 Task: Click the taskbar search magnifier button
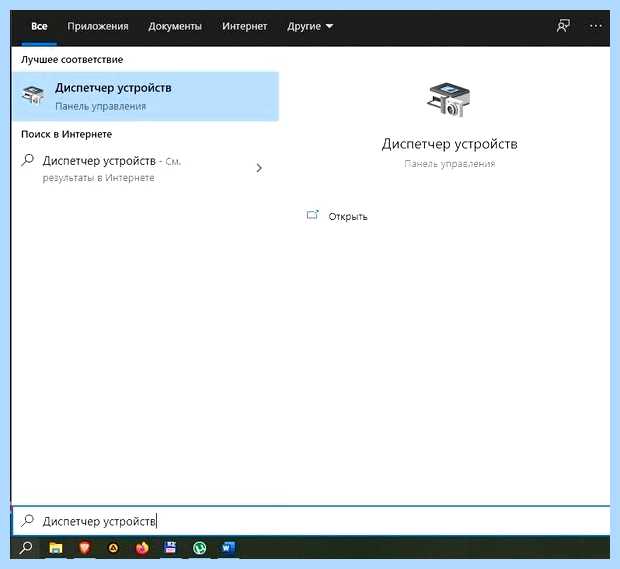[x=26, y=548]
